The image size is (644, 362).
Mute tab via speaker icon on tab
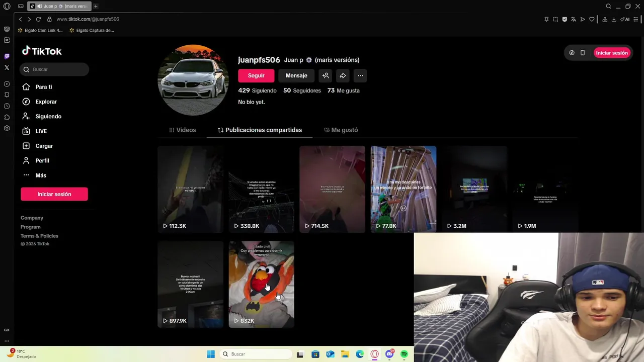click(40, 6)
